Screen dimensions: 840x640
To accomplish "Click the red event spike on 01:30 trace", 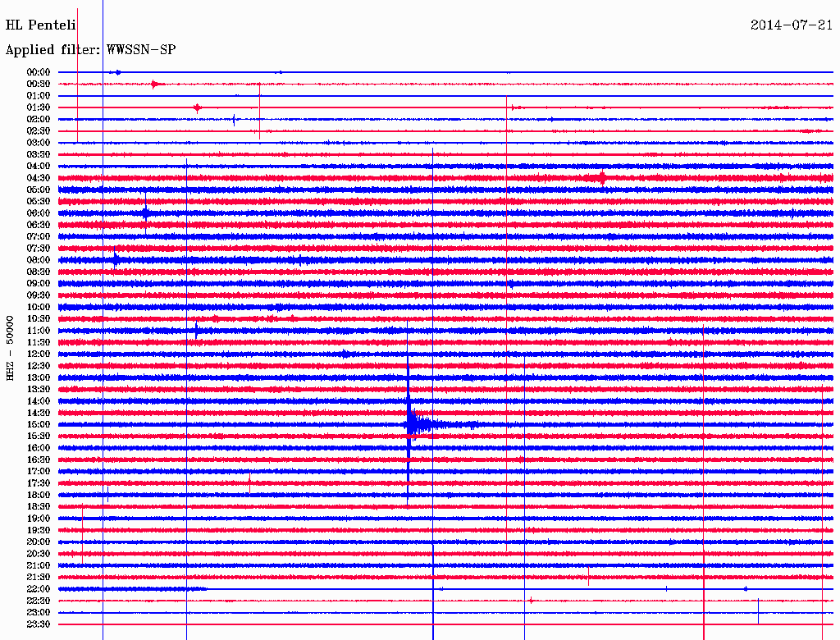I will [x=197, y=107].
